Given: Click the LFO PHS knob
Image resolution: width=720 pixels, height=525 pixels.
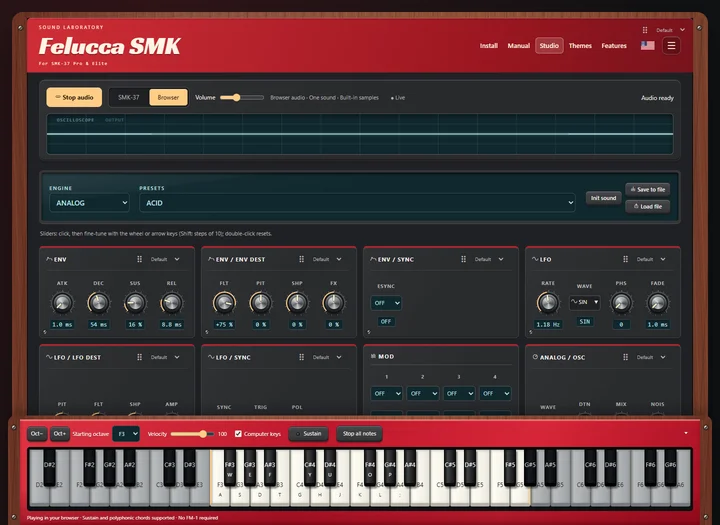Looking at the screenshot, I should point(621,303).
